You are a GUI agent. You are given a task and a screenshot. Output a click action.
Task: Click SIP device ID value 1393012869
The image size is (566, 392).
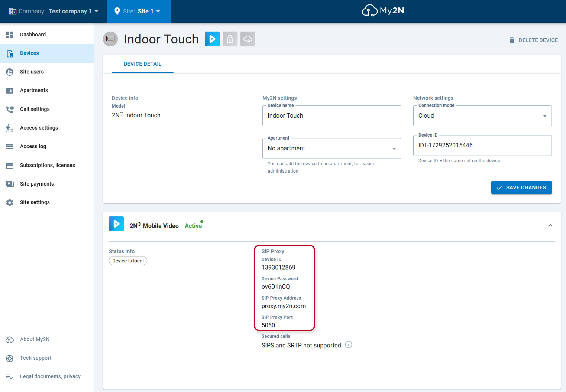(278, 267)
